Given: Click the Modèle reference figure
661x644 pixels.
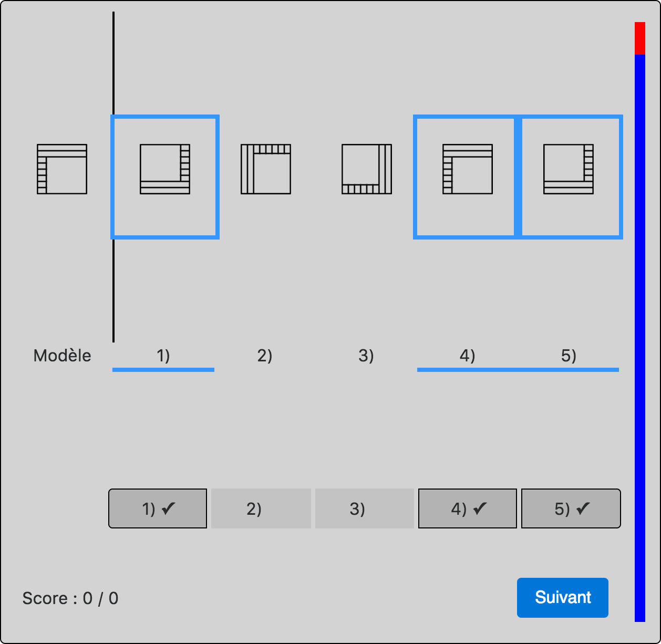Looking at the screenshot, I should click(x=62, y=168).
